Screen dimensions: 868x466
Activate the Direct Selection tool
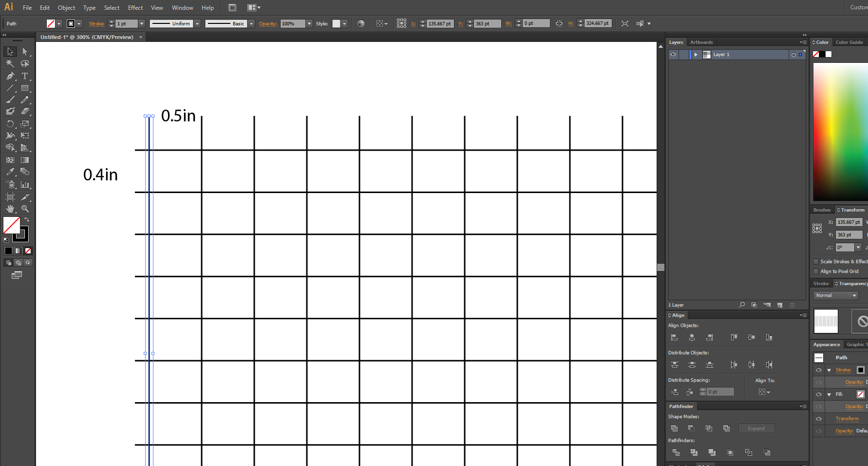tap(25, 52)
